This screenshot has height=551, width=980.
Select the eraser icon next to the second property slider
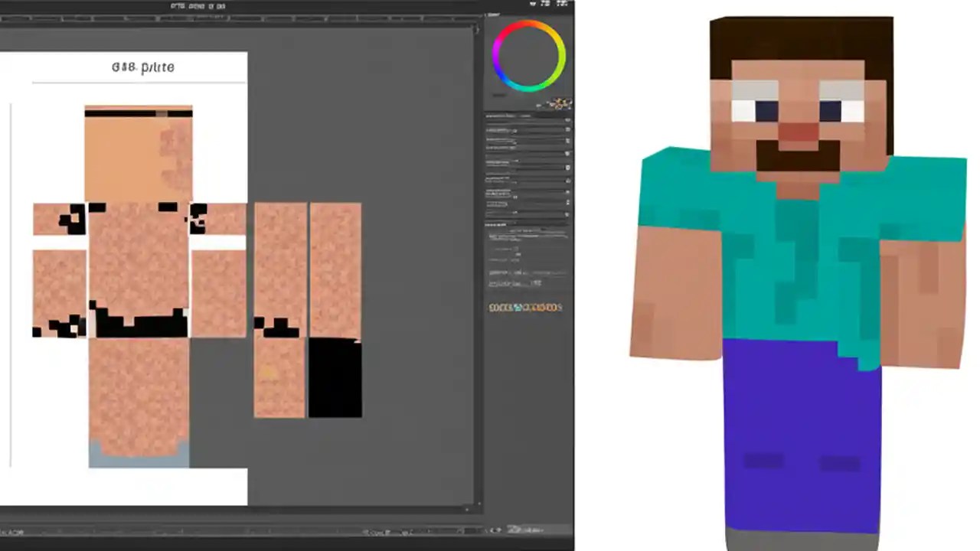(567, 130)
